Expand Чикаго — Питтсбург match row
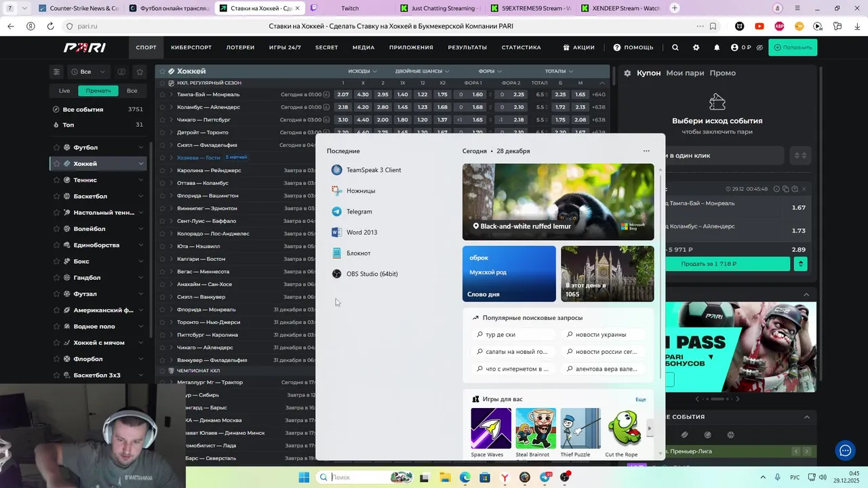The width and height of the screenshot is (868, 488). 171,119
